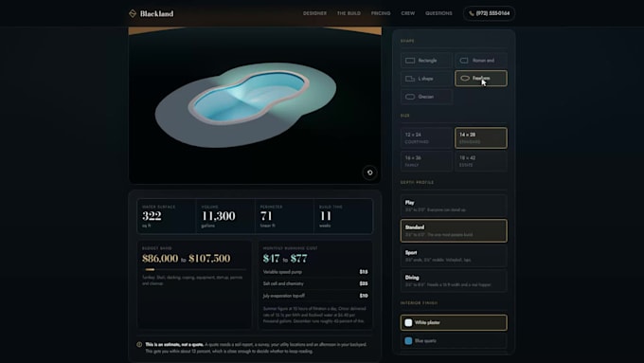Select the Diving depth profile
Image resolution: width=644 pixels, height=363 pixels.
pos(454,281)
